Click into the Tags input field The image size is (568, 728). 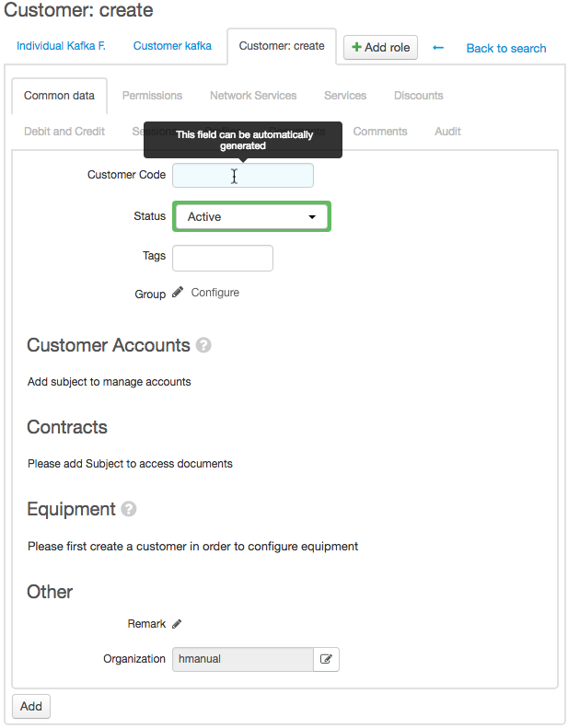tap(223, 258)
